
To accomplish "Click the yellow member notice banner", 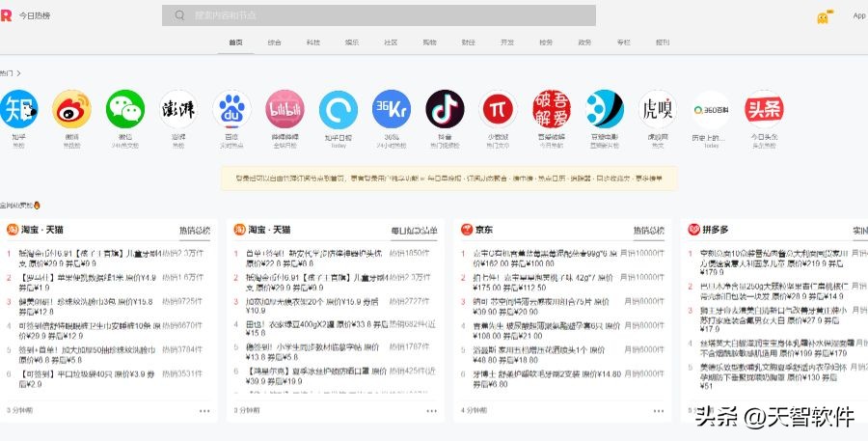I will pyautogui.click(x=448, y=179).
